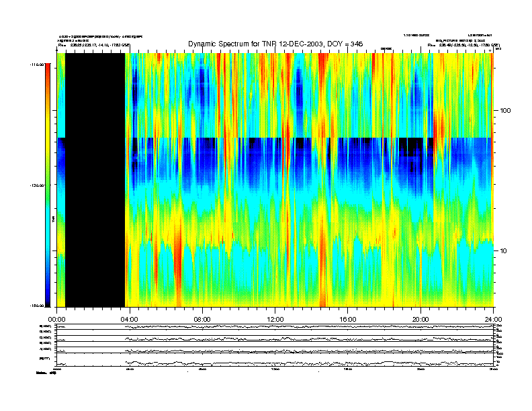Click the black data gap region in spectrum

[95, 180]
